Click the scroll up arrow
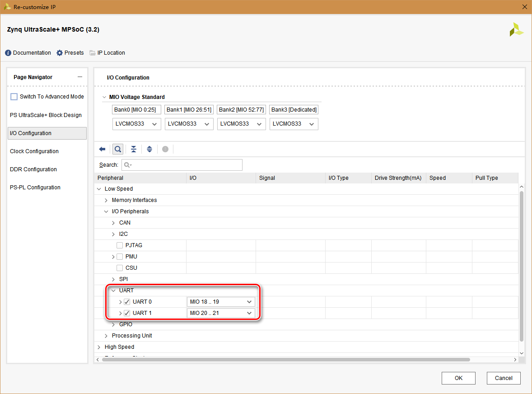The height and width of the screenshot is (394, 532). tap(522, 187)
